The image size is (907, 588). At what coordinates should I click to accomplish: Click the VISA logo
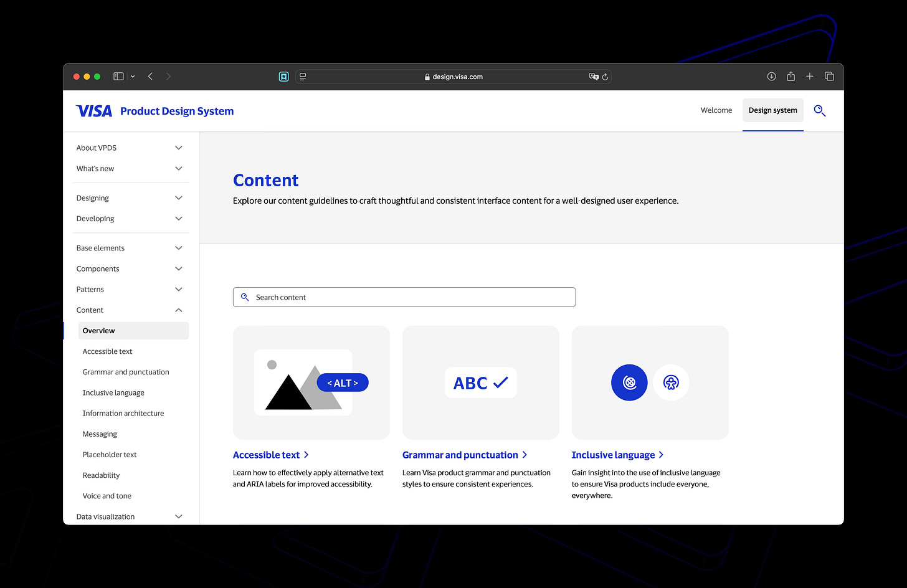[94, 111]
